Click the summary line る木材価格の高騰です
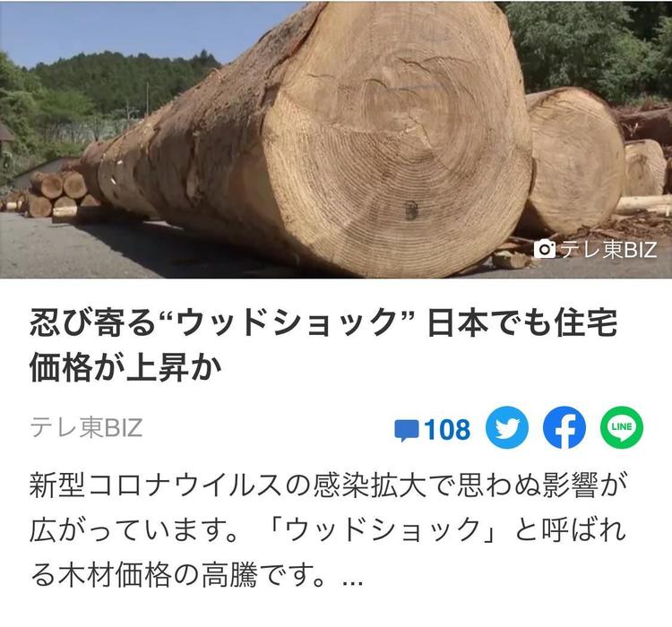Viewport: 672px width, 627px height. click(178, 576)
